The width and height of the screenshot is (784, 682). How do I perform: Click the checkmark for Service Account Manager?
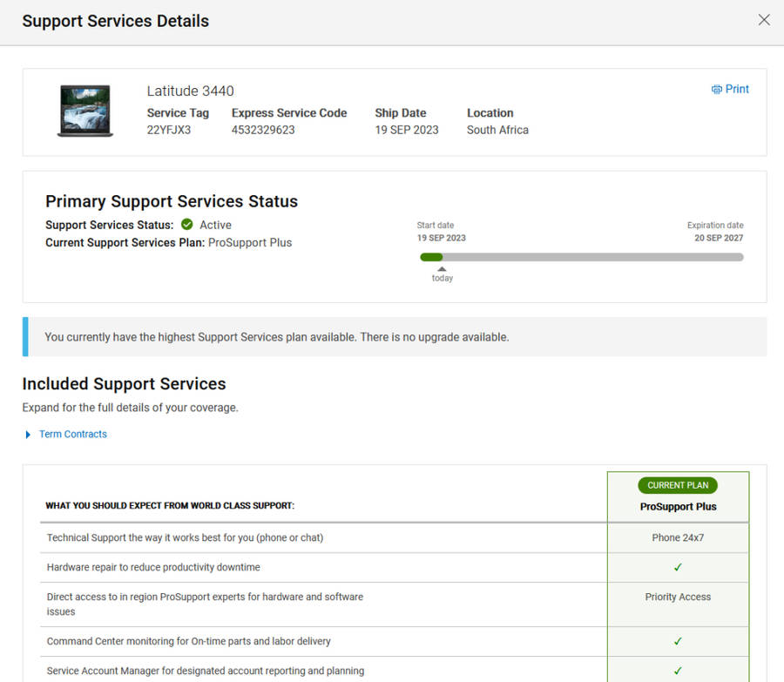(x=678, y=671)
